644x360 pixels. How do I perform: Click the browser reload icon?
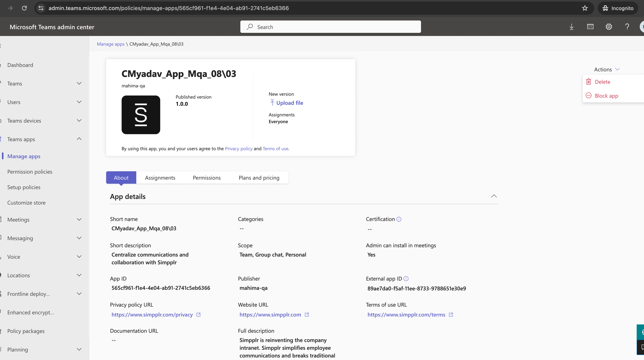point(24,8)
